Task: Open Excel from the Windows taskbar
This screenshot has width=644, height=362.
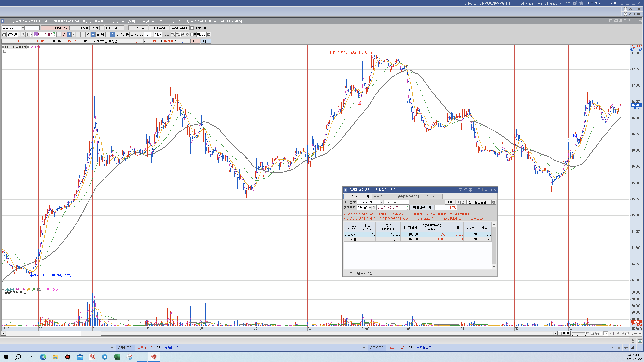Action: point(117,357)
